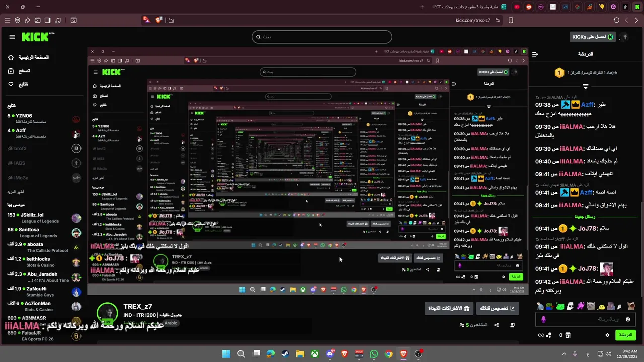Click the Brave Rewards triangle icon
The image size is (644, 362).
146,20
